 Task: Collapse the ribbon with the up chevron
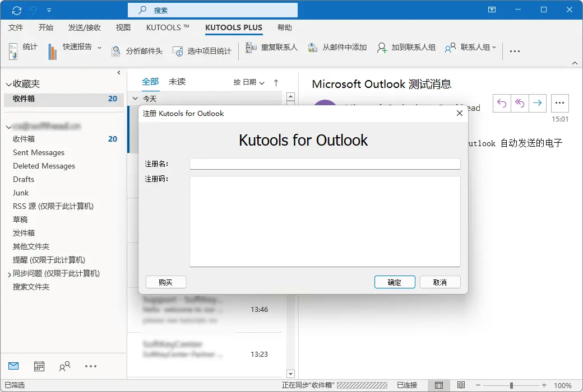(x=575, y=63)
